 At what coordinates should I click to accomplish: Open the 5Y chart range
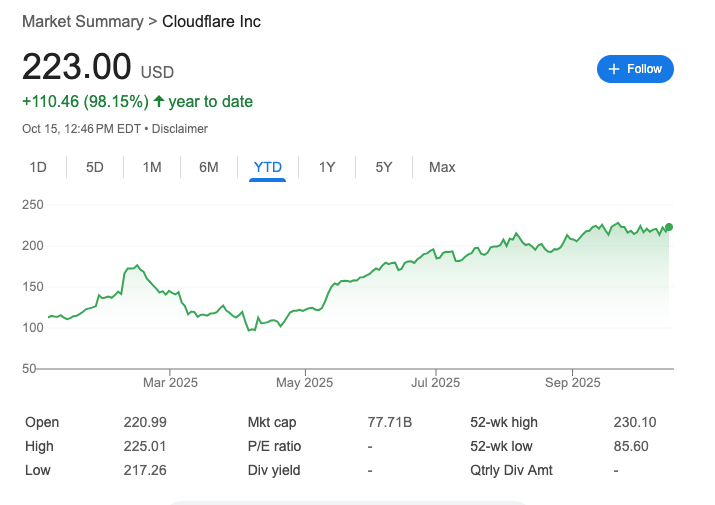click(384, 167)
